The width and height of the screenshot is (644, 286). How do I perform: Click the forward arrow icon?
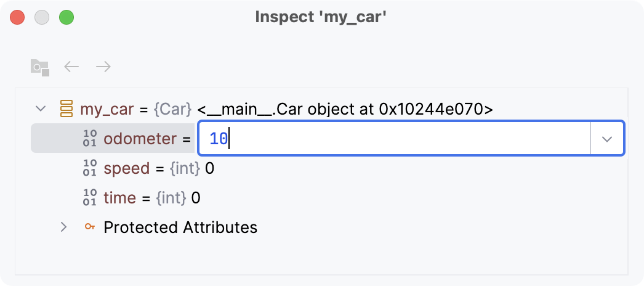pos(103,67)
